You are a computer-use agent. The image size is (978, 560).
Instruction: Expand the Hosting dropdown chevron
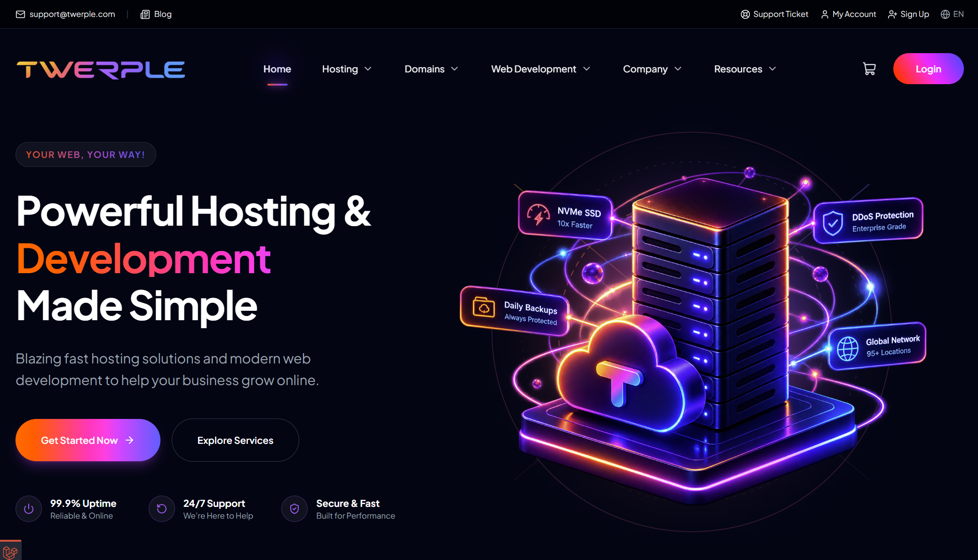tap(368, 69)
